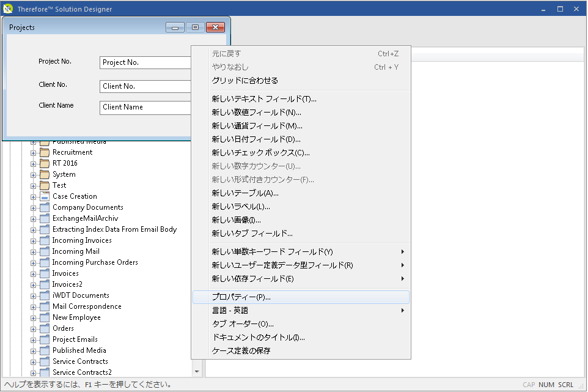Expand the Case Creation node
This screenshot has width=588, height=392.
coord(34,197)
